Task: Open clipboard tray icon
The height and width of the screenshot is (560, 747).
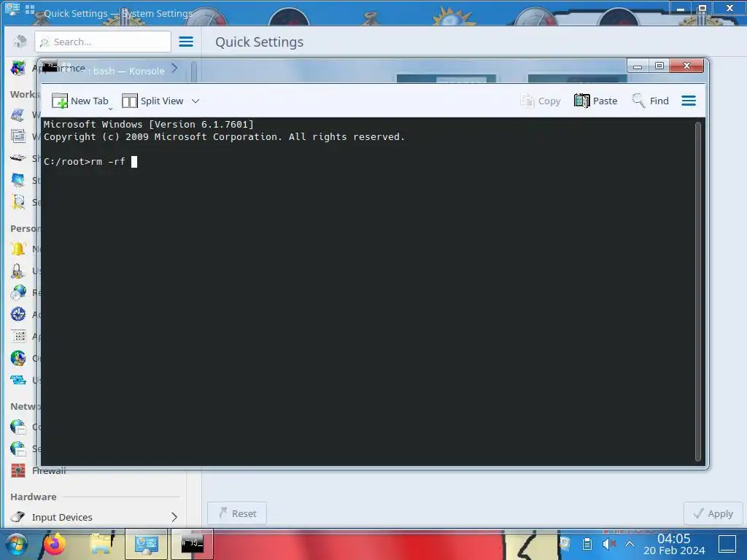Action: coord(587,543)
